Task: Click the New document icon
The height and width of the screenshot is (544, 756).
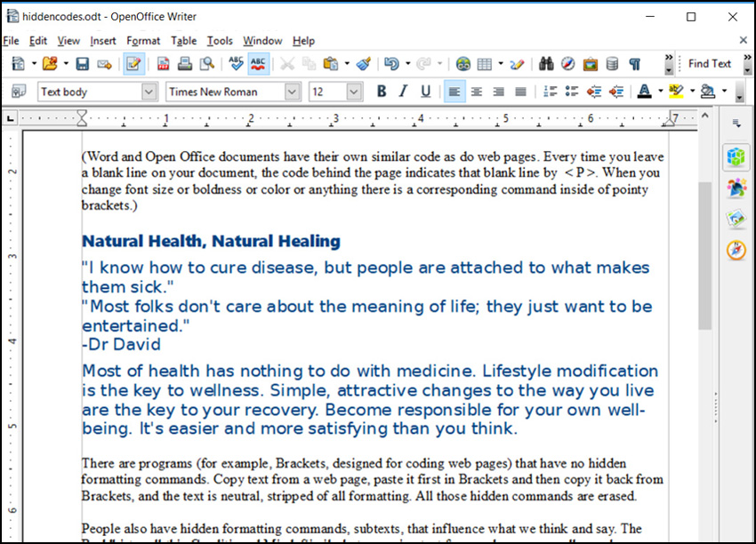Action: pyautogui.click(x=19, y=64)
